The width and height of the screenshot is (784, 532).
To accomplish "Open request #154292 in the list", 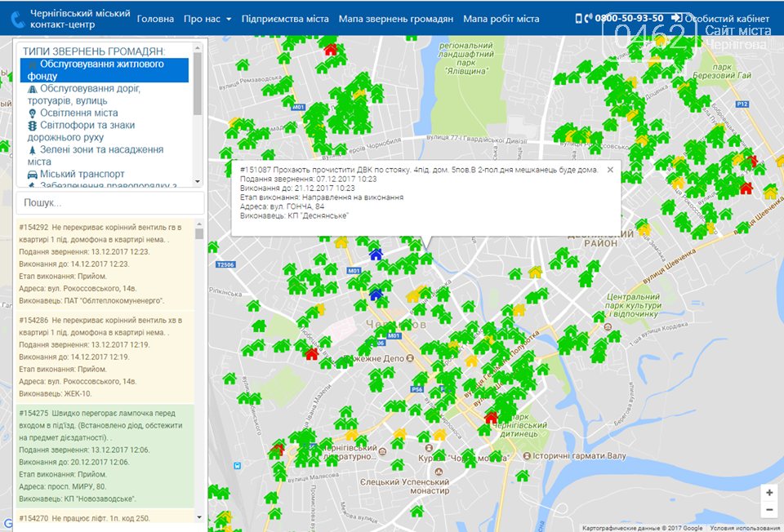I will [105, 264].
